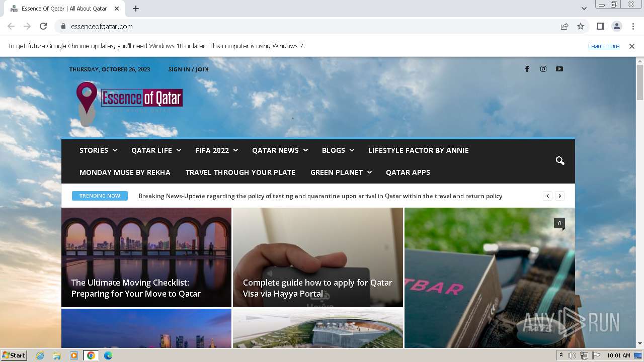The image size is (644, 362).
Task: Open the stadium rendering thumbnail
Action: [318, 328]
